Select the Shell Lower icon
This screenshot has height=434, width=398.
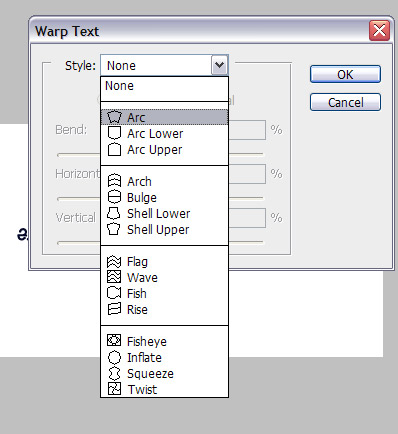click(x=114, y=213)
